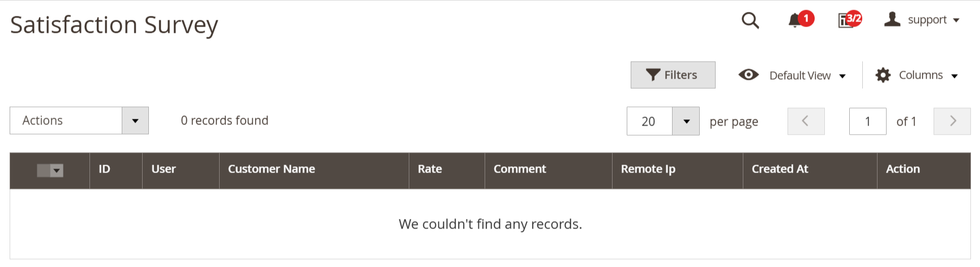Toggle the select-all checkbox in table header

point(44,170)
